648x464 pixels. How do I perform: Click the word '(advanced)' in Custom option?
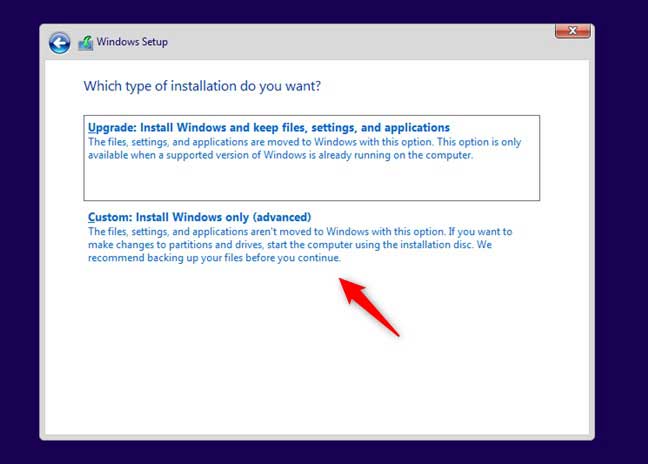pyautogui.click(x=282, y=217)
